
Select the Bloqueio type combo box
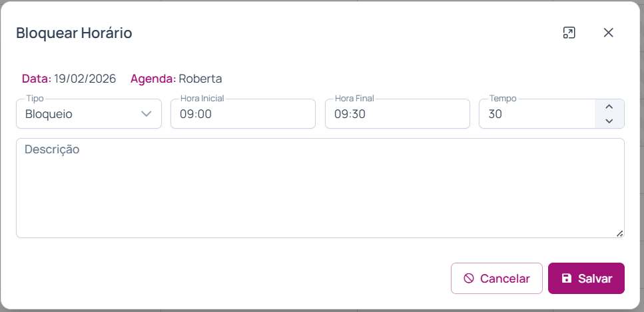[x=80, y=114]
